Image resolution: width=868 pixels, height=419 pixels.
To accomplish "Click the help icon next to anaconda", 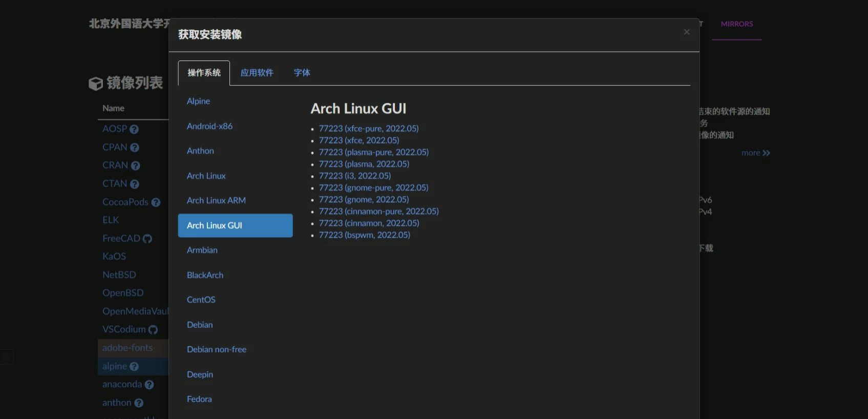I will [149, 385].
